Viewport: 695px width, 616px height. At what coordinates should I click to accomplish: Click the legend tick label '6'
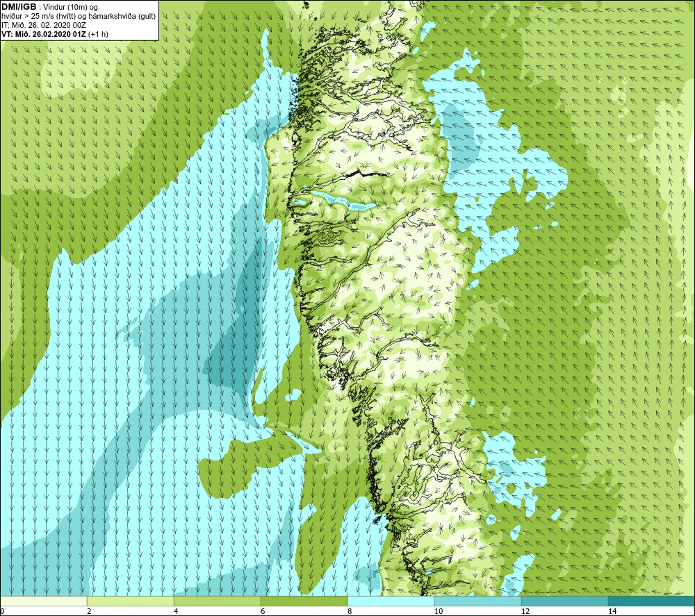point(263,612)
